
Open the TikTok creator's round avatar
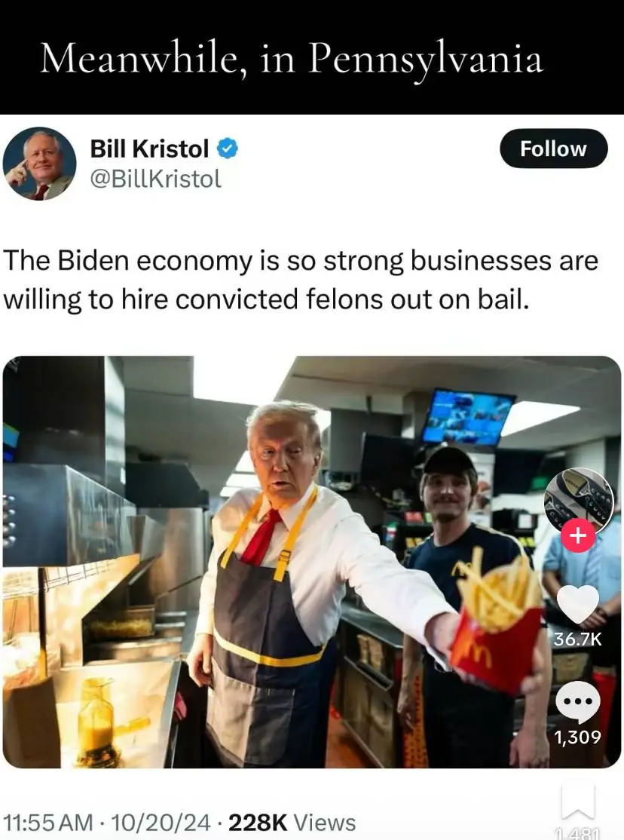point(579,501)
